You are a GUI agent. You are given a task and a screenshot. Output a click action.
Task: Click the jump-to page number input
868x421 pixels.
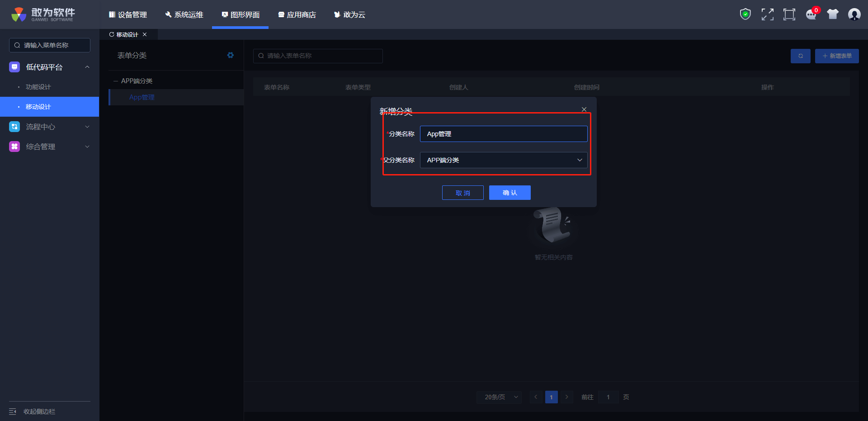click(x=608, y=397)
